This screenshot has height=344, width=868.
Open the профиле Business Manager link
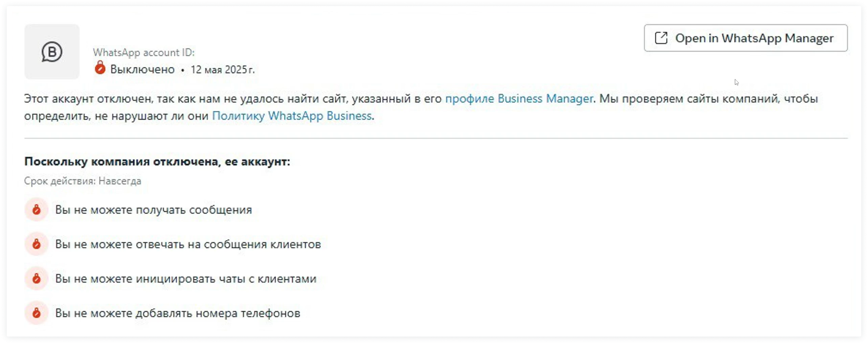[519, 99]
